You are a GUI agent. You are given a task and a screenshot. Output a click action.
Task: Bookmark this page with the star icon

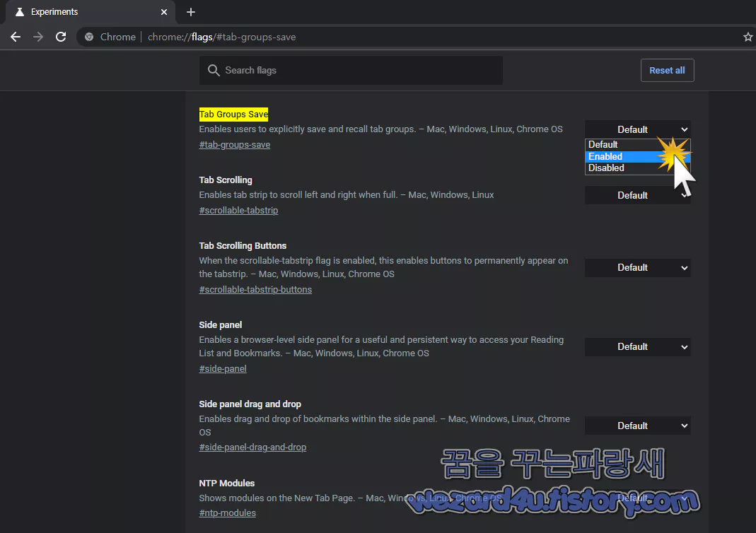coord(748,37)
